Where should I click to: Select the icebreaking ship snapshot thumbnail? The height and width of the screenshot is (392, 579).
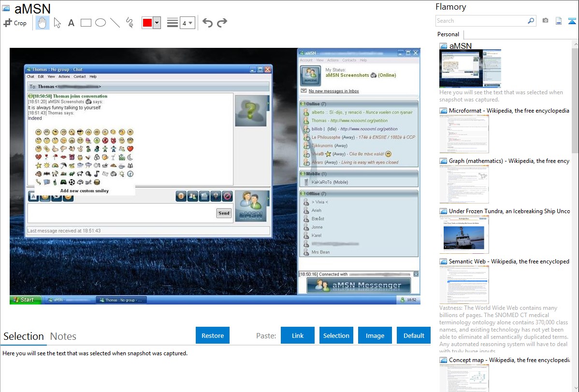point(464,234)
